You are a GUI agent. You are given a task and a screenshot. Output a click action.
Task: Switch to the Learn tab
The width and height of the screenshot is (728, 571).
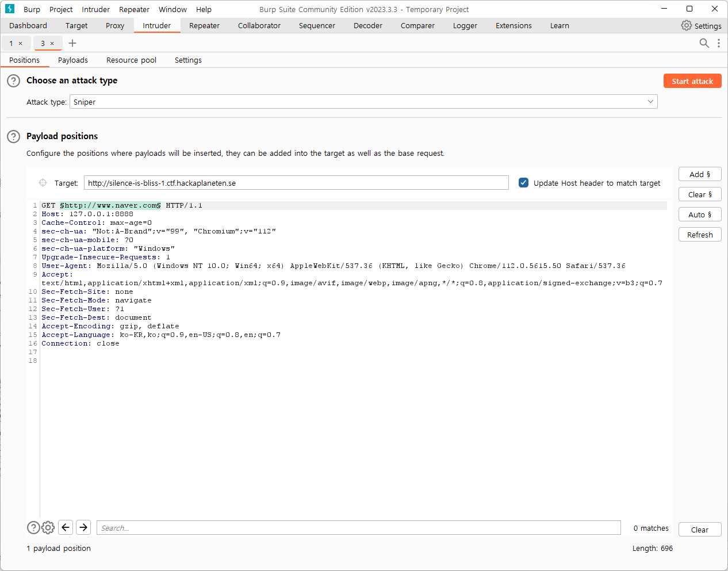pos(560,25)
